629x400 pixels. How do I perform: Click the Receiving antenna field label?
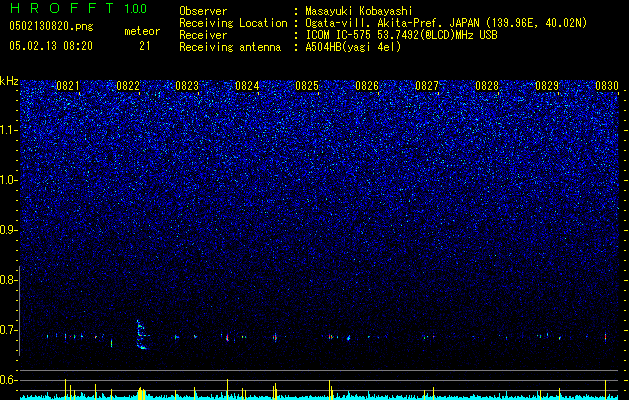(230, 47)
